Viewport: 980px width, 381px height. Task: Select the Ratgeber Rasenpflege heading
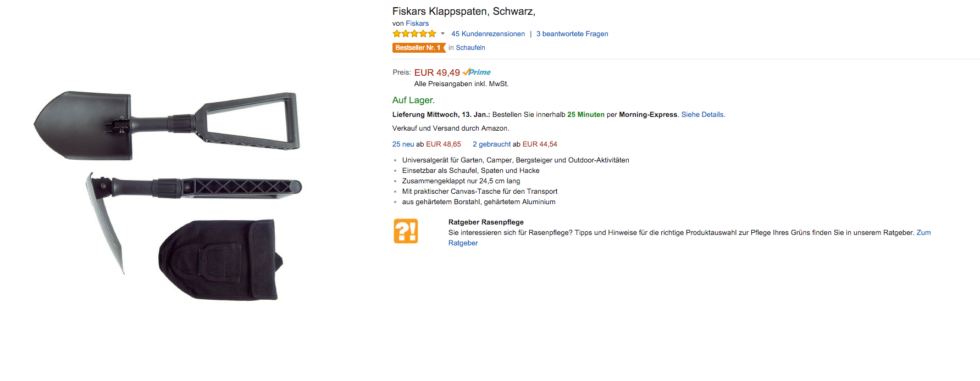tap(486, 222)
